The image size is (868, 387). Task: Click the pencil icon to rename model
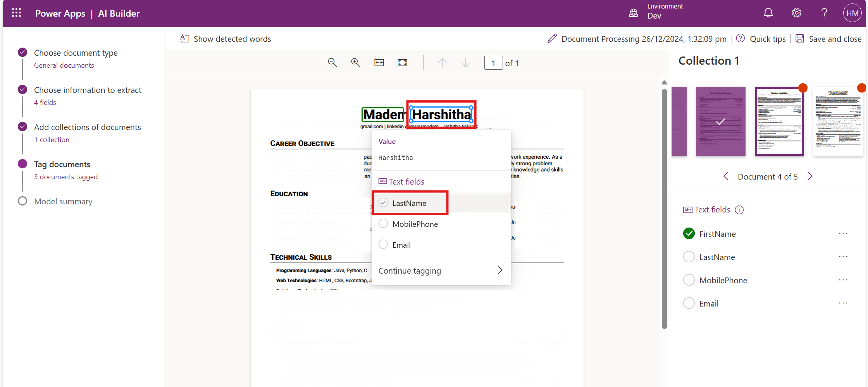tap(552, 39)
